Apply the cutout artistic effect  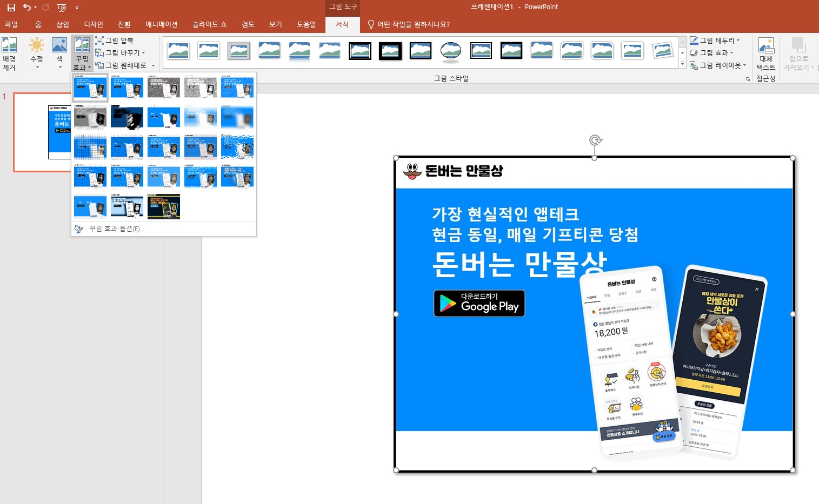tap(90, 206)
